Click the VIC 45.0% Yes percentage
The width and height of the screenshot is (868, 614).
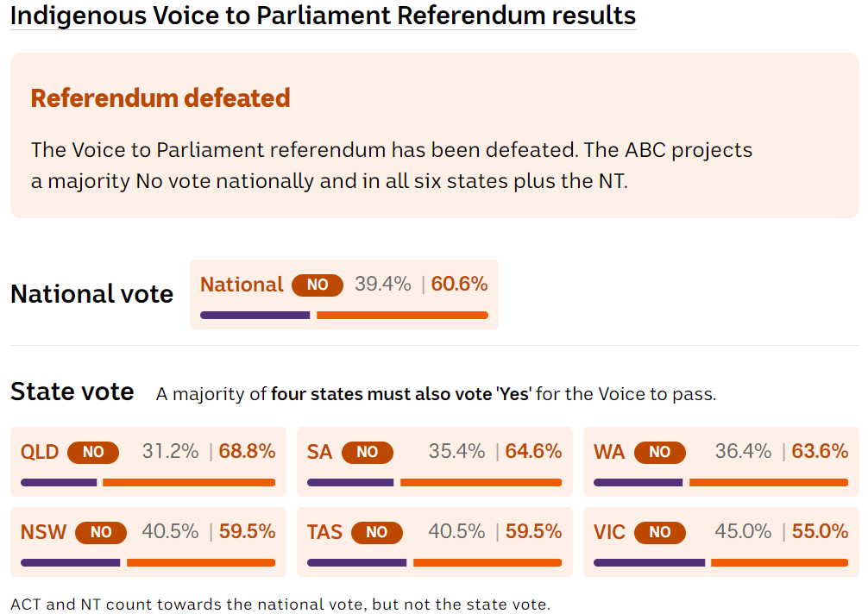(743, 531)
